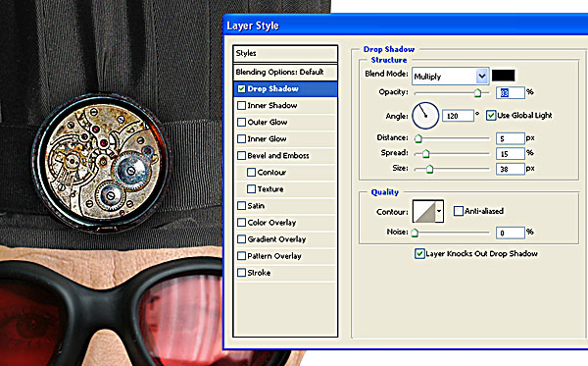Select the Color Overlay style label

[271, 223]
